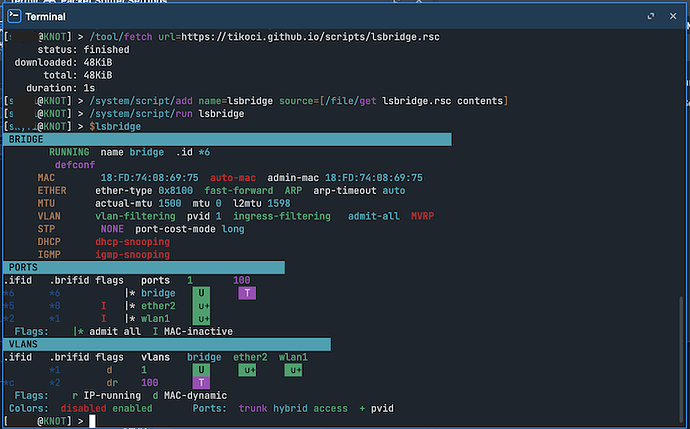Click the hybrid port legend
This screenshot has width=690, height=429.
[x=290, y=408]
